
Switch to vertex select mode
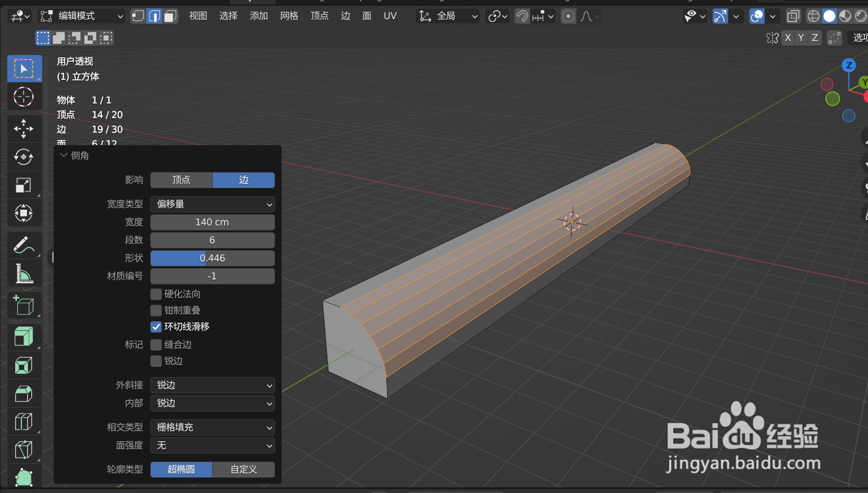click(138, 16)
